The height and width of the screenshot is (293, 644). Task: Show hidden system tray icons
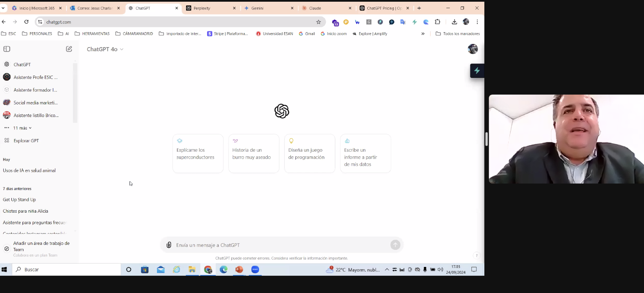point(387,269)
